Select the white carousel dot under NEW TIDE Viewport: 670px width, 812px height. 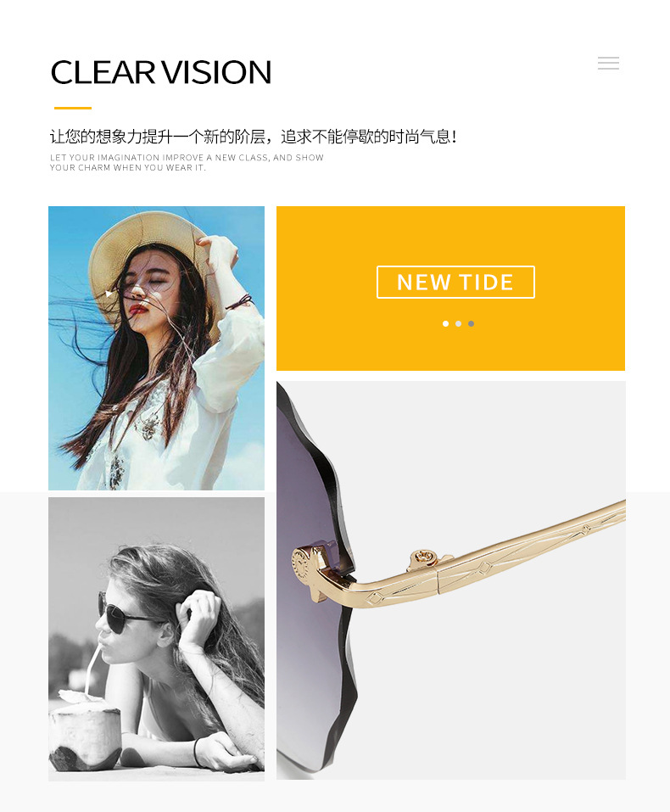point(445,323)
